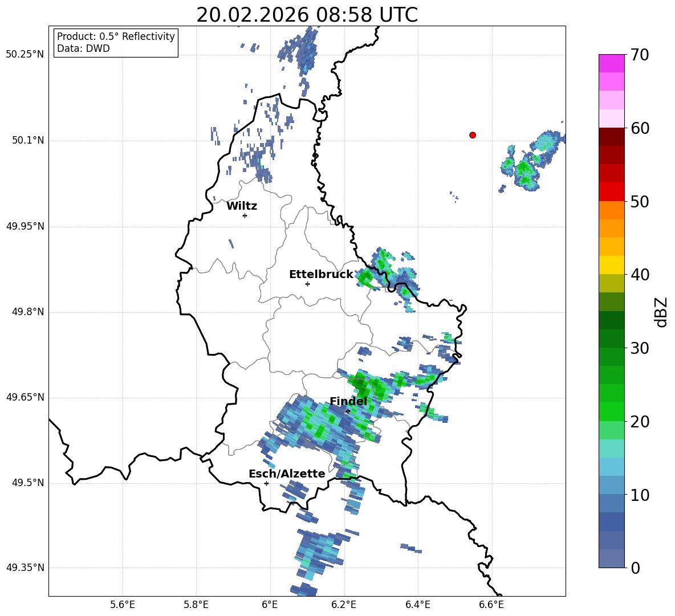Click the 20 tick on colorbar
Image resolution: width=675 pixels, height=616 pixels.
coord(640,421)
